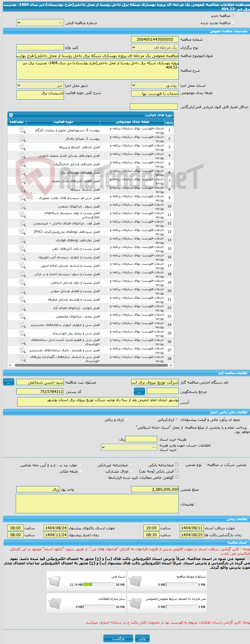Click the view magnifier icon in row 9
The image size is (250, 644).
click(x=22, y=198)
